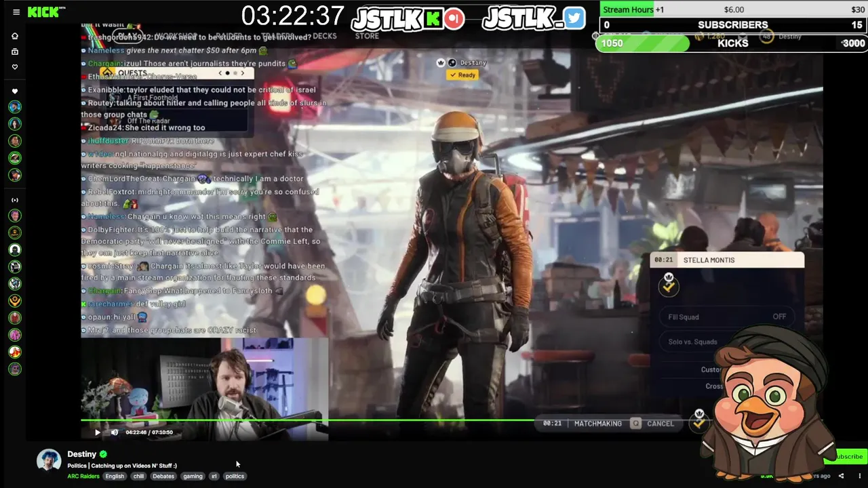This screenshot has height=488, width=868.
Task: Click chat username ChemLordTheGreat
Action: (124, 179)
